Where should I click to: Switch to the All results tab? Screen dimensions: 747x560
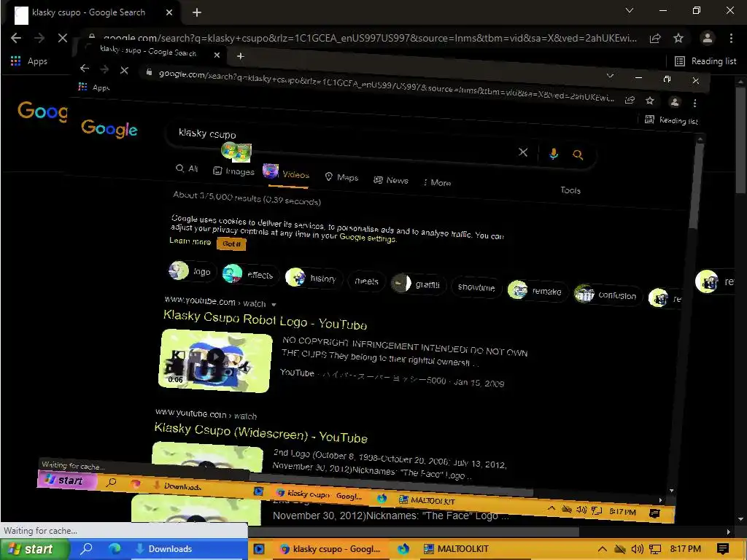coord(187,168)
